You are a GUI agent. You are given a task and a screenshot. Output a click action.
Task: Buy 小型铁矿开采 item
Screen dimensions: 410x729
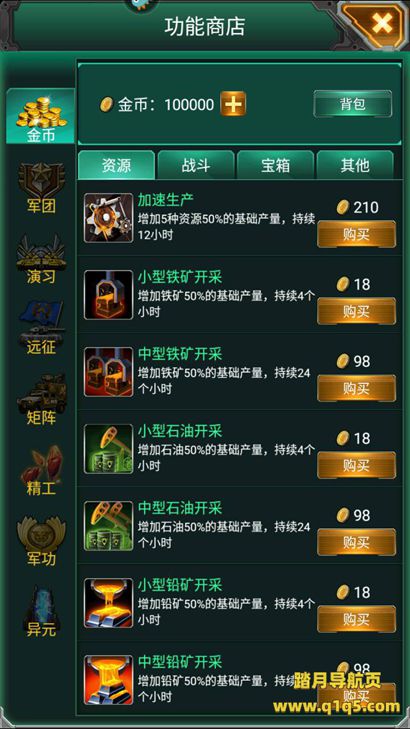356,311
